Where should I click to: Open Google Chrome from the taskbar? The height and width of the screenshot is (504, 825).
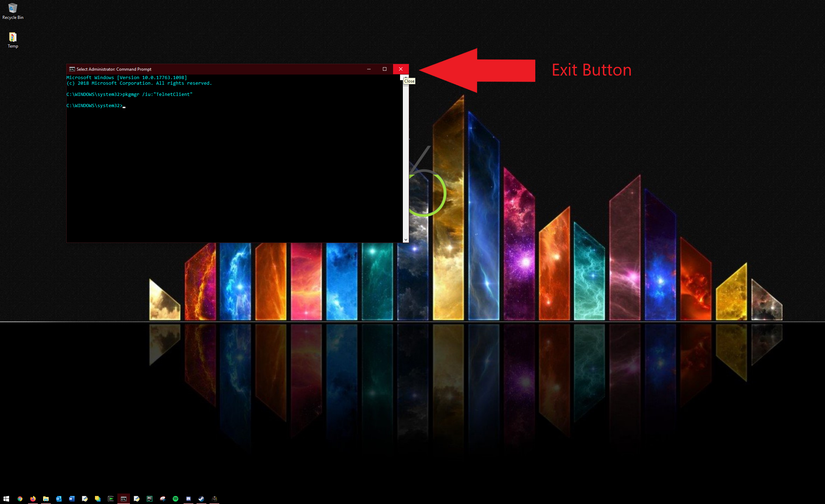point(20,499)
